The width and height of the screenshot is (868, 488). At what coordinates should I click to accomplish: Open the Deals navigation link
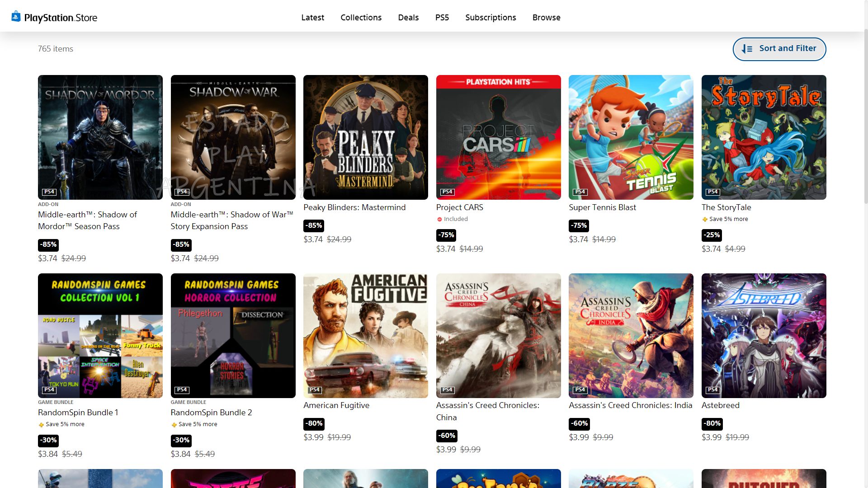[x=408, y=17]
